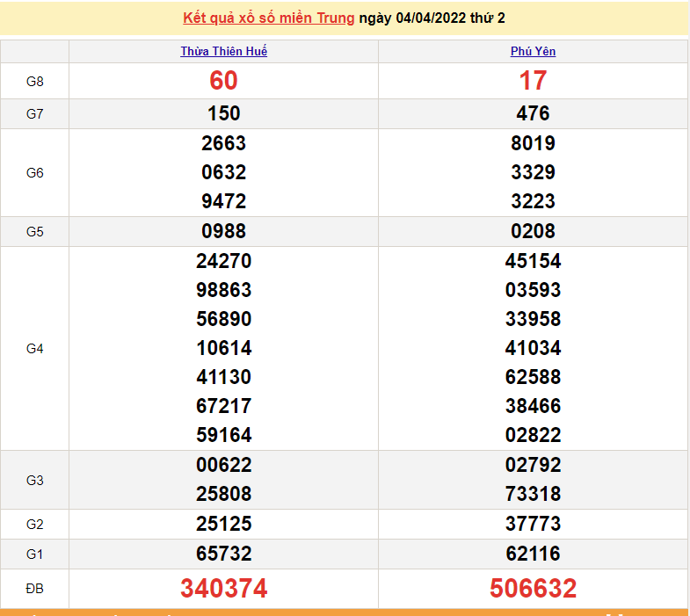This screenshot has width=690, height=616.
Task: Select the ĐB jackpot number 340374
Action: [x=223, y=588]
